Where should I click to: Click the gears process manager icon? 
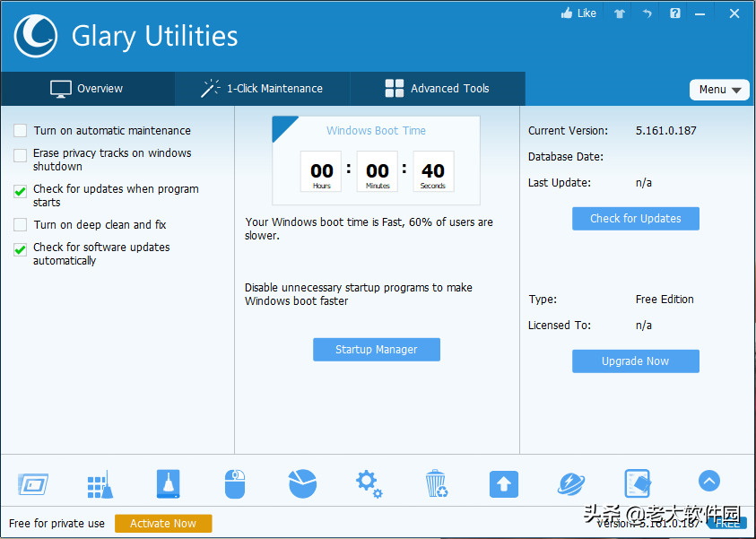point(369,484)
